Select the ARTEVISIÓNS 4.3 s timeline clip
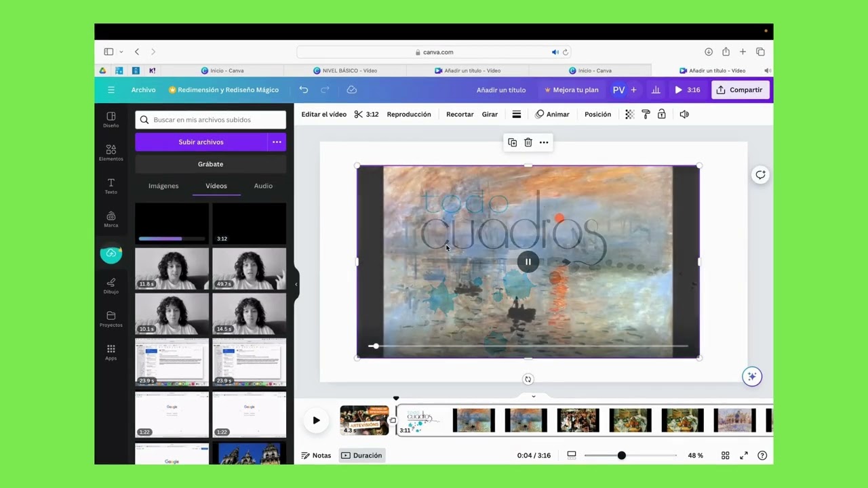This screenshot has height=488, width=868. tap(364, 420)
